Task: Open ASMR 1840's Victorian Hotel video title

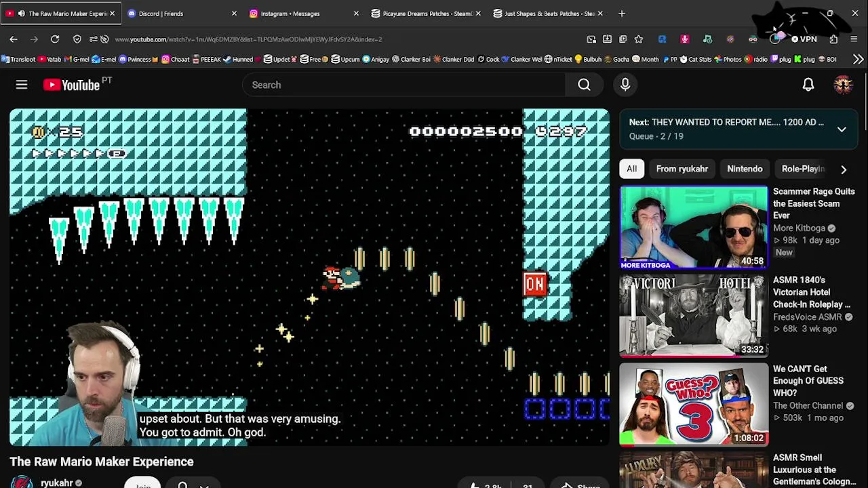Action: tap(812, 292)
